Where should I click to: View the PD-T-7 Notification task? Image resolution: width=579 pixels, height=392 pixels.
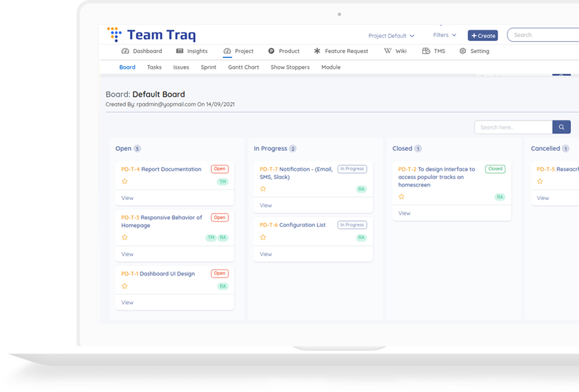click(266, 205)
